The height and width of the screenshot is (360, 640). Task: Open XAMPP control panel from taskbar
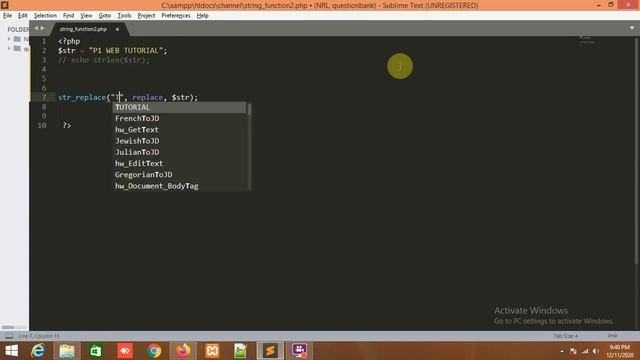click(x=212, y=351)
